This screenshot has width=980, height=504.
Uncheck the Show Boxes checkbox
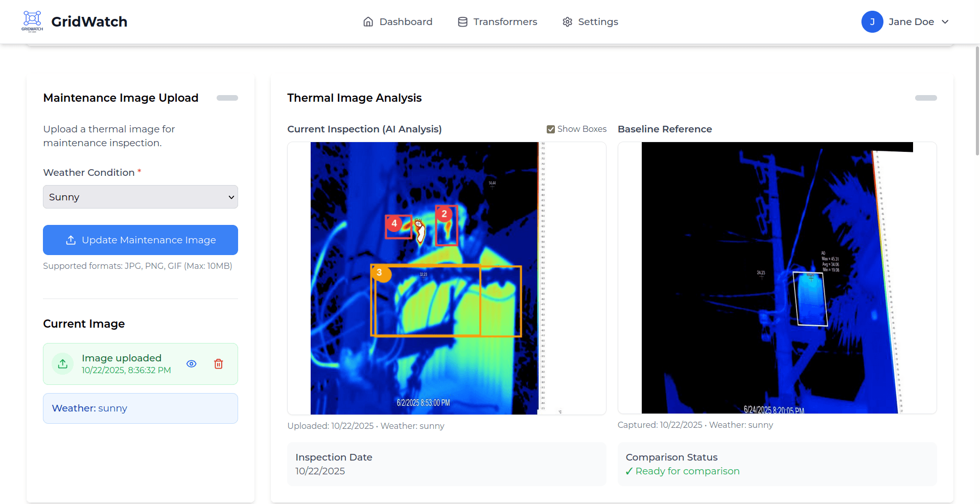point(551,129)
